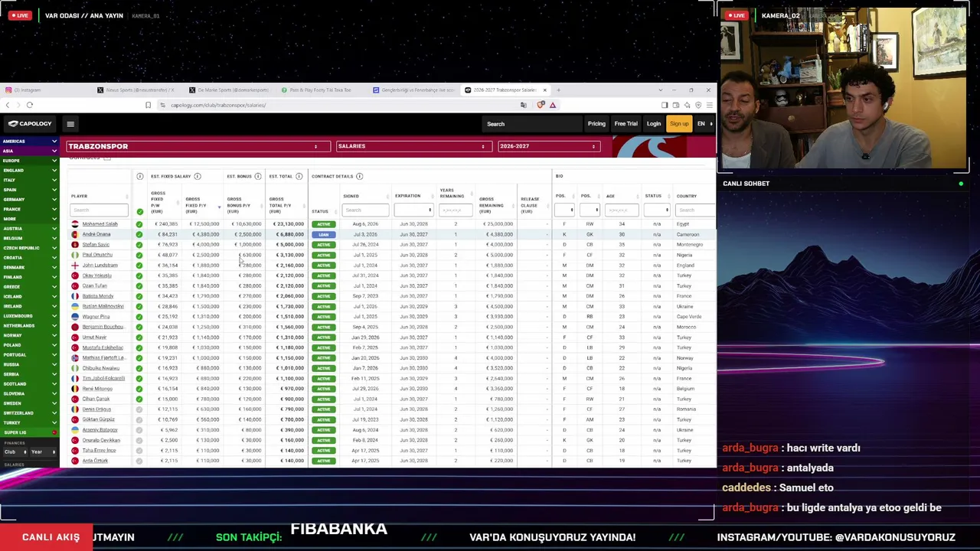Click England flag beside John Lundstram

tap(74, 265)
